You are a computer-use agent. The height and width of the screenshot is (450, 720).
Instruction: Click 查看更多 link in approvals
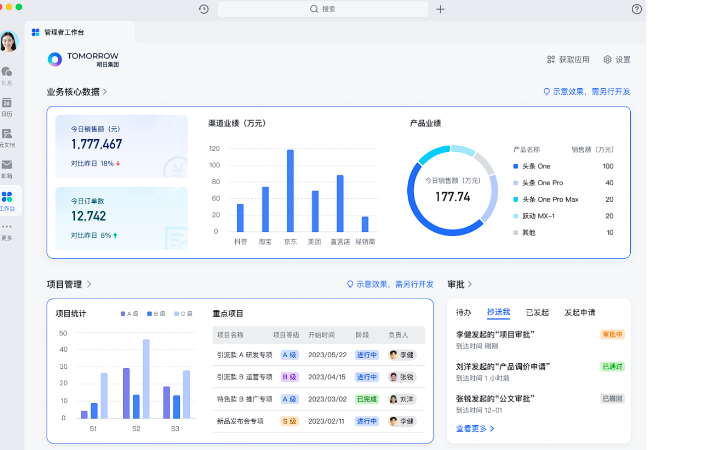pyautogui.click(x=475, y=428)
